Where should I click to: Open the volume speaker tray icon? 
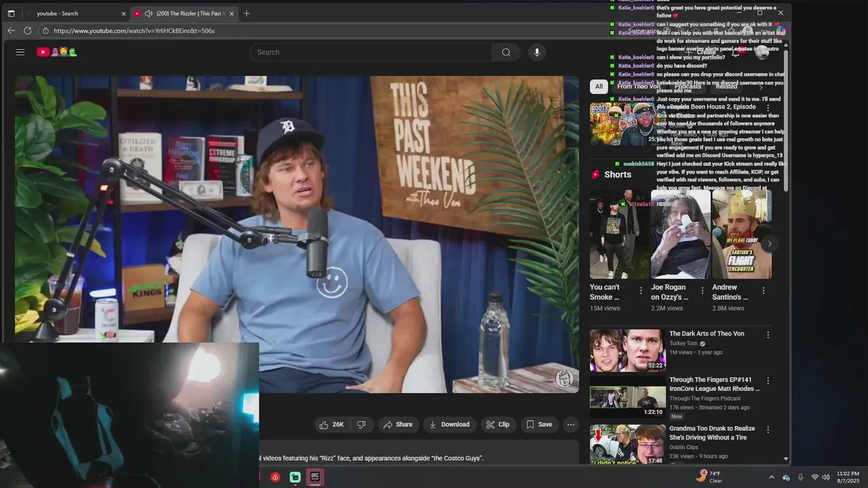click(826, 477)
